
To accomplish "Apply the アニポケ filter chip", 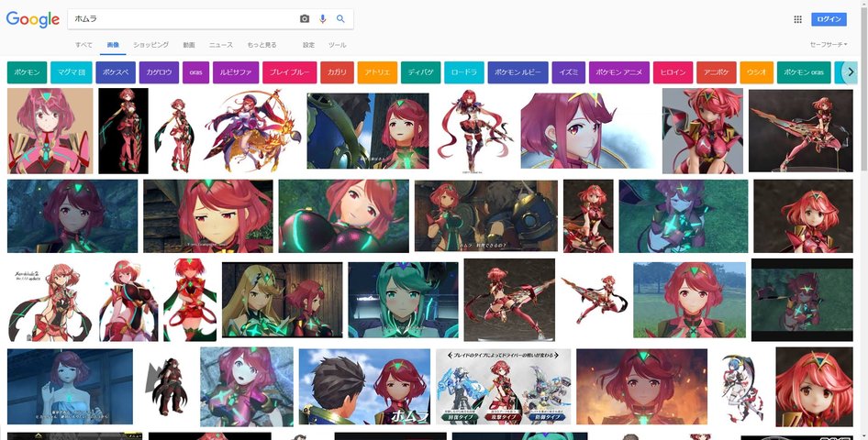I will (x=717, y=72).
